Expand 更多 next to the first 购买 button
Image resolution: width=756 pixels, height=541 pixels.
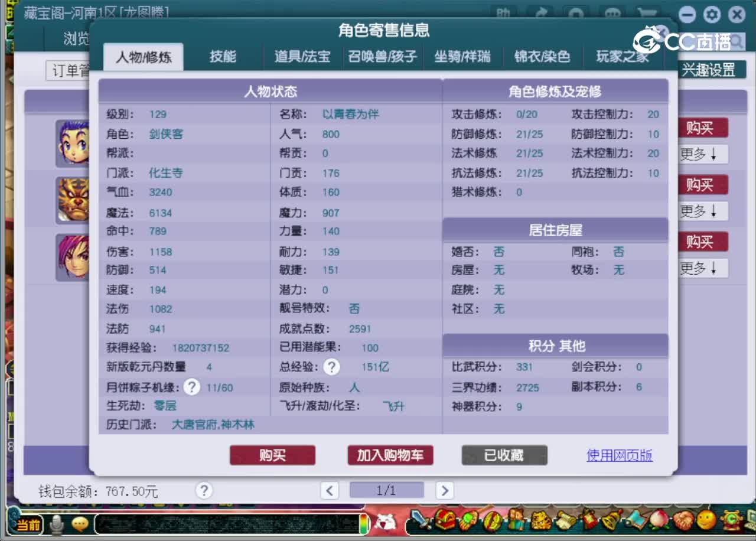(x=702, y=155)
